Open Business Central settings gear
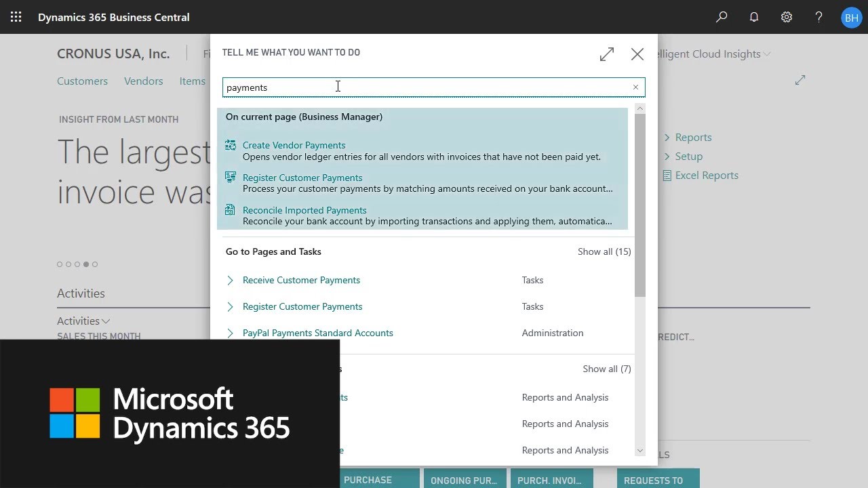The image size is (868, 488). pyautogui.click(x=787, y=17)
